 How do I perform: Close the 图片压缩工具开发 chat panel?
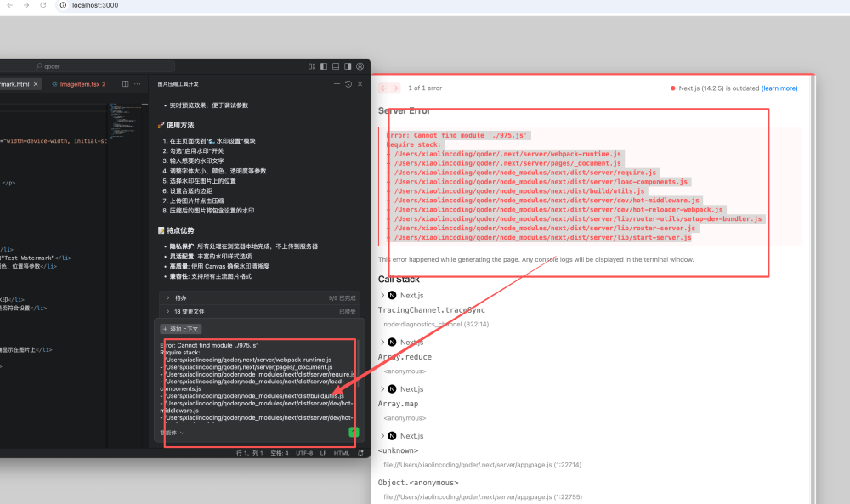(360, 84)
